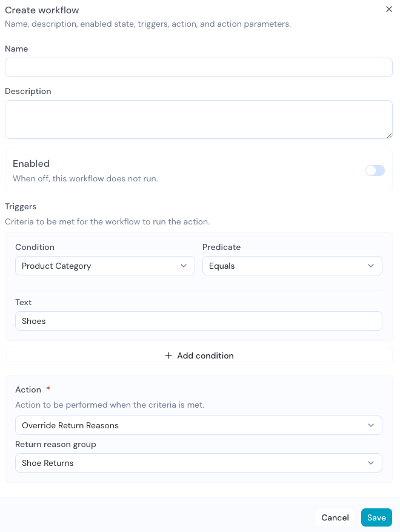Add condition to the triggers
The image size is (400, 532).
tap(199, 355)
